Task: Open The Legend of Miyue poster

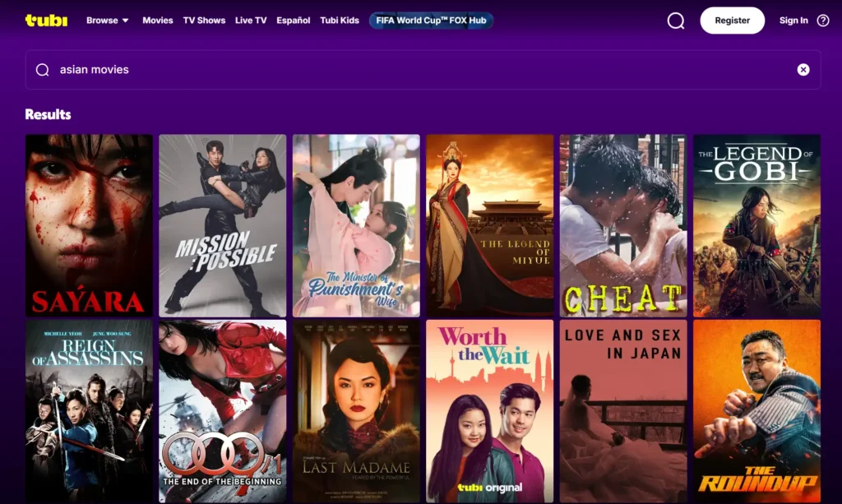Action: pos(490,225)
